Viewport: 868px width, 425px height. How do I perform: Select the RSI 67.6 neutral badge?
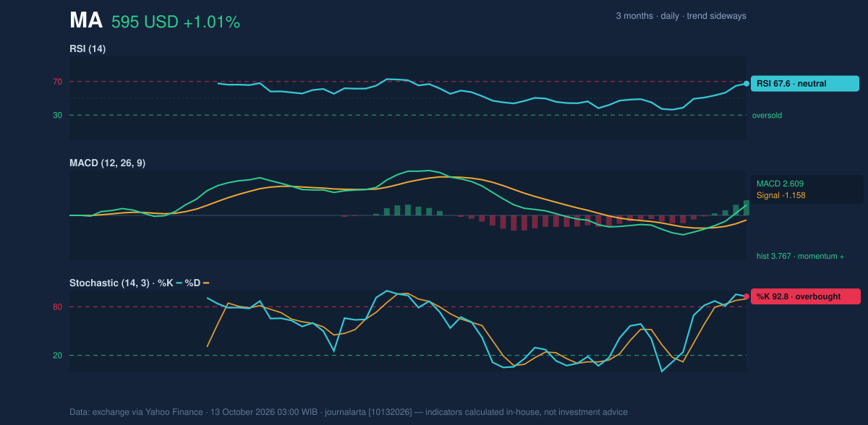805,83
